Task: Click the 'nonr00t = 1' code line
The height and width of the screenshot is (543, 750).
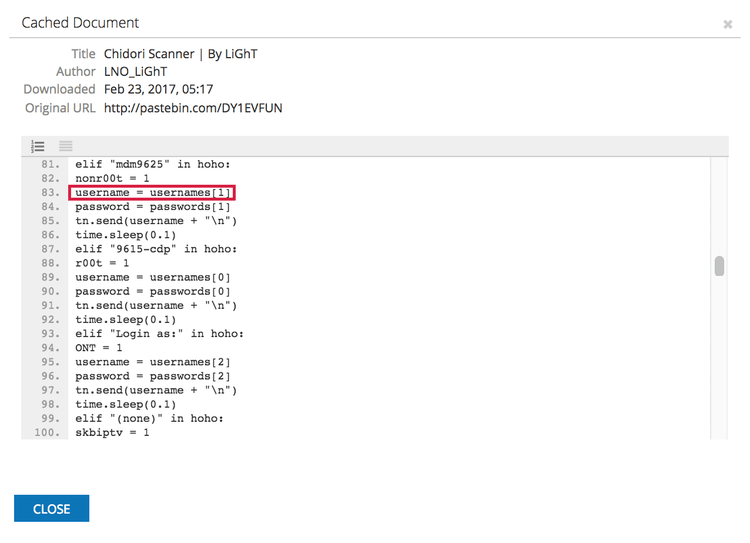Action: tap(112, 178)
